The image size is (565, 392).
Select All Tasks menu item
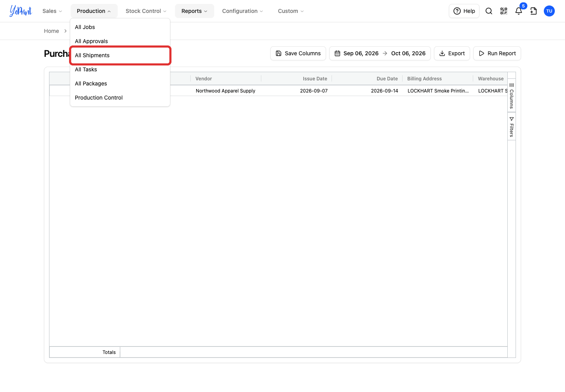pos(120,69)
